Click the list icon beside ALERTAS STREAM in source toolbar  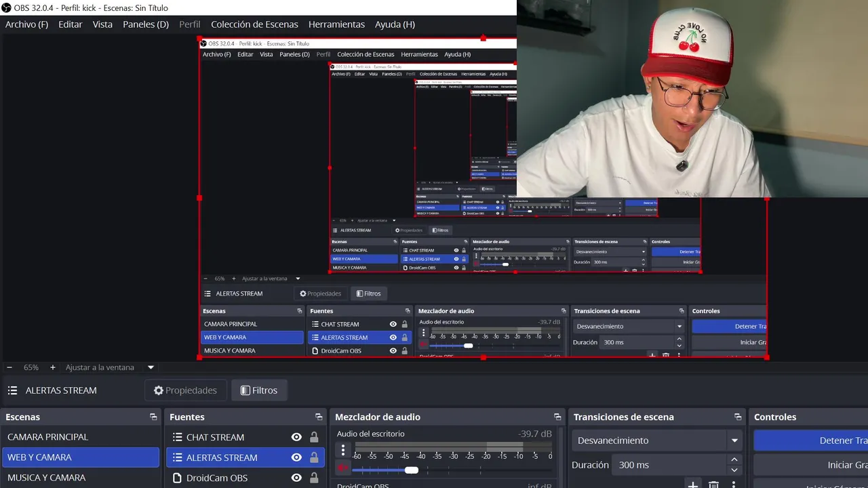12,390
